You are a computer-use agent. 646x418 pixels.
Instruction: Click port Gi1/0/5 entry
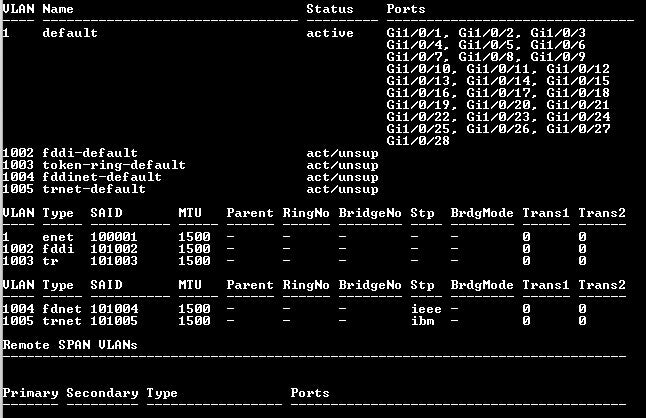[x=487, y=45]
